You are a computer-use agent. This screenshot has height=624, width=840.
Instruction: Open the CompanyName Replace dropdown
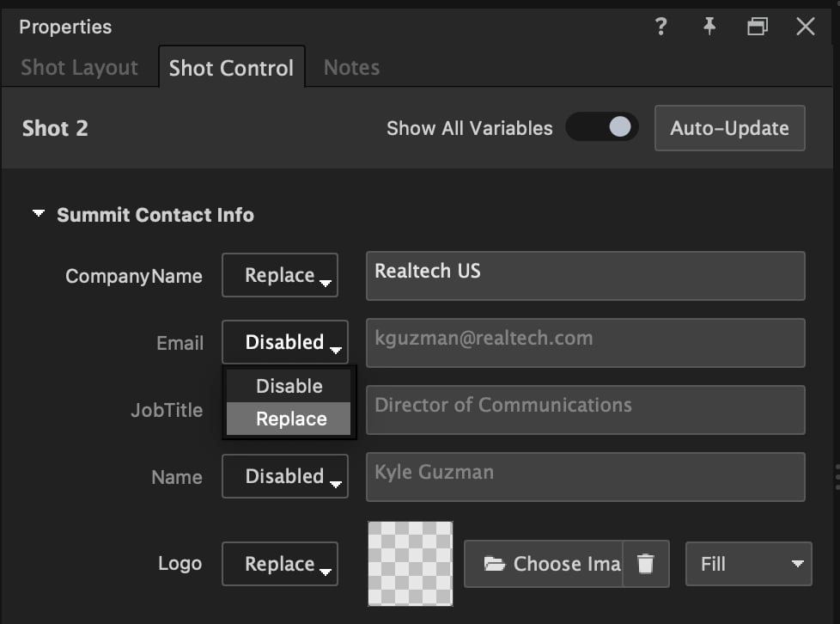pyautogui.click(x=280, y=275)
